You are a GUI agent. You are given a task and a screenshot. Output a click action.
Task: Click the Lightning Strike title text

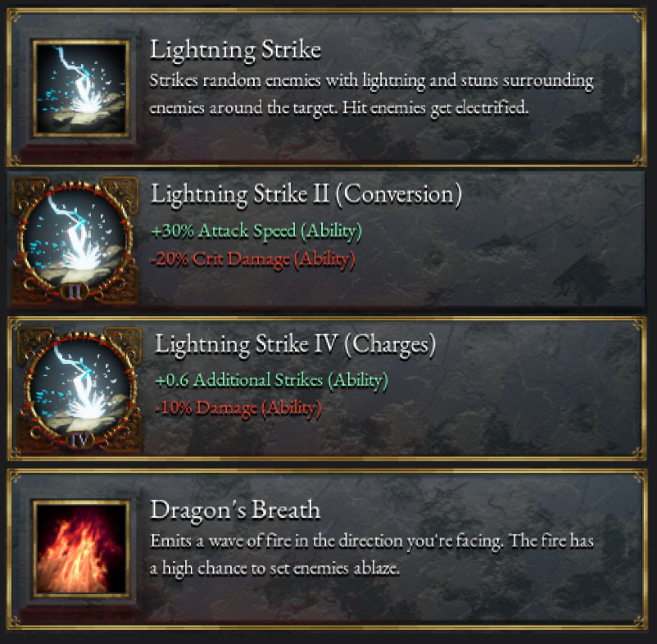pyautogui.click(x=235, y=51)
